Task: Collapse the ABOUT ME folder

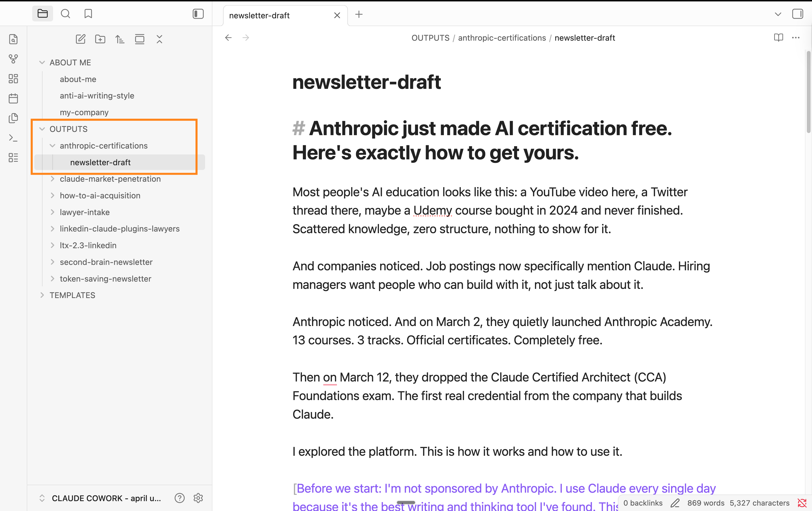Action: coord(42,62)
